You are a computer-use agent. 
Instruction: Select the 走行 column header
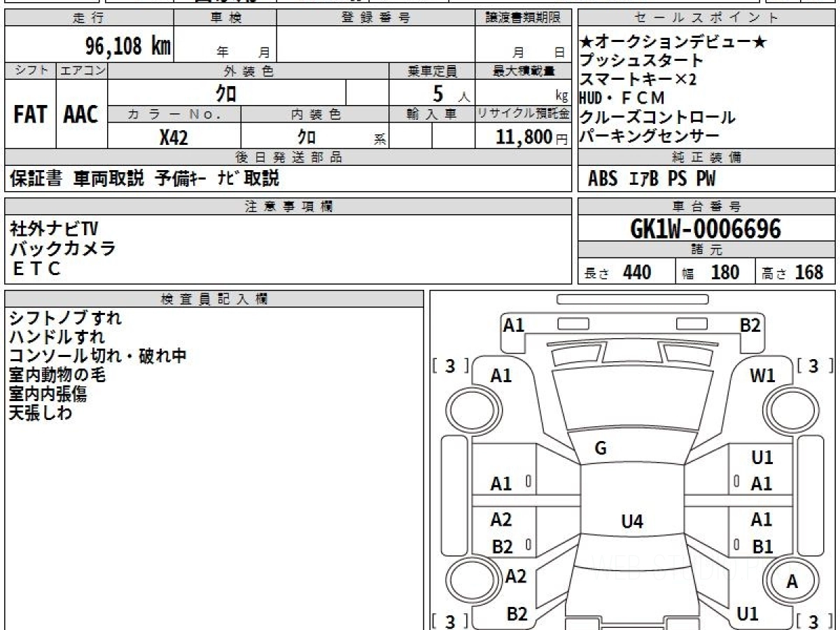click(89, 18)
